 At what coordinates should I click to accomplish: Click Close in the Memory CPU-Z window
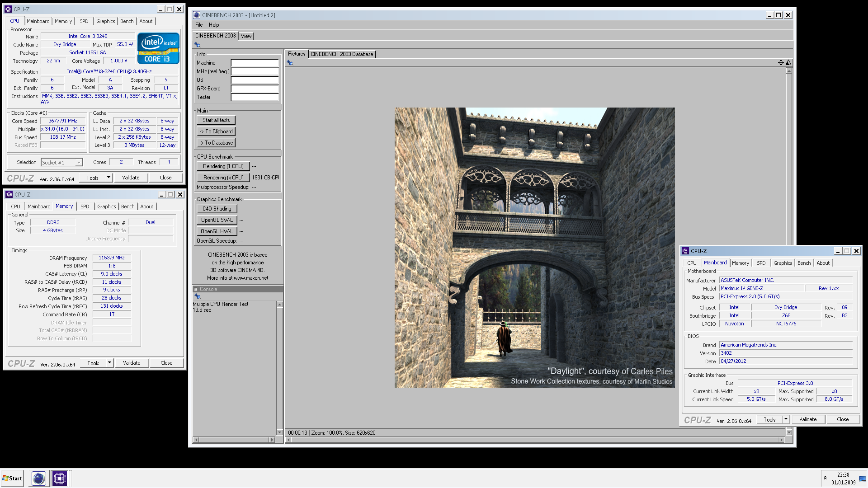pos(166,363)
